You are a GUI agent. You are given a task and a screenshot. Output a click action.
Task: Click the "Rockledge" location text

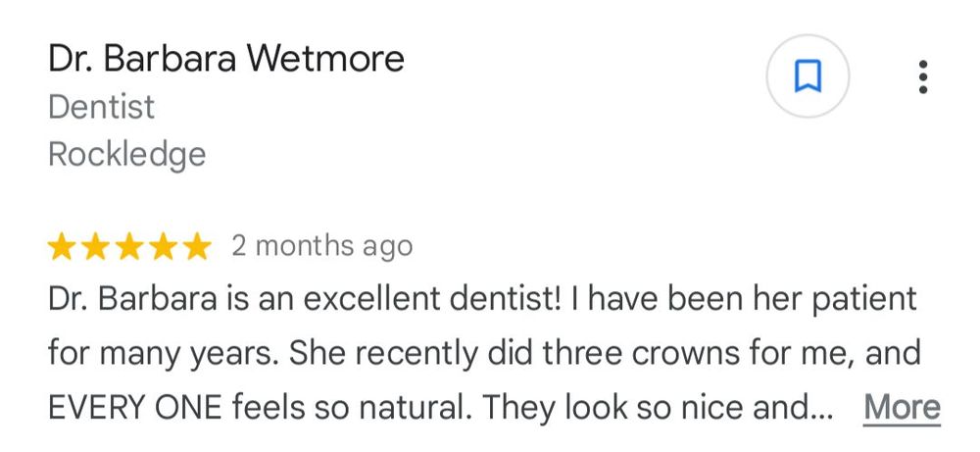coord(126,154)
